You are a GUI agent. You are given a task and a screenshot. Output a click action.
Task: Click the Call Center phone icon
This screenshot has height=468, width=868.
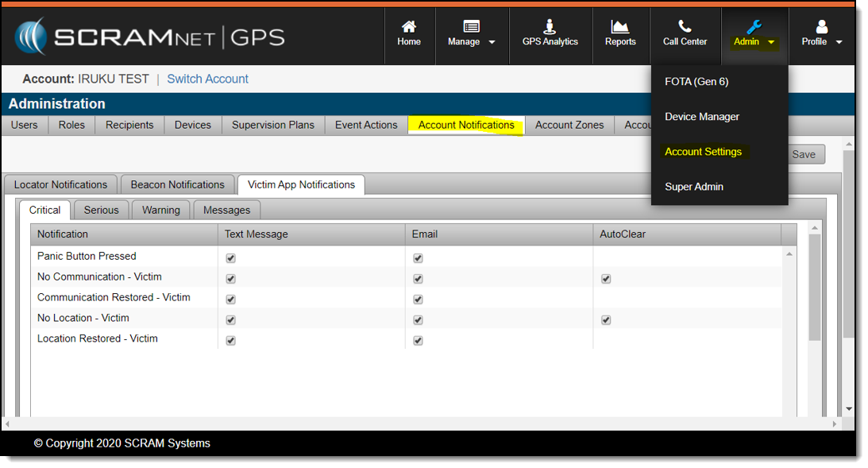[685, 27]
